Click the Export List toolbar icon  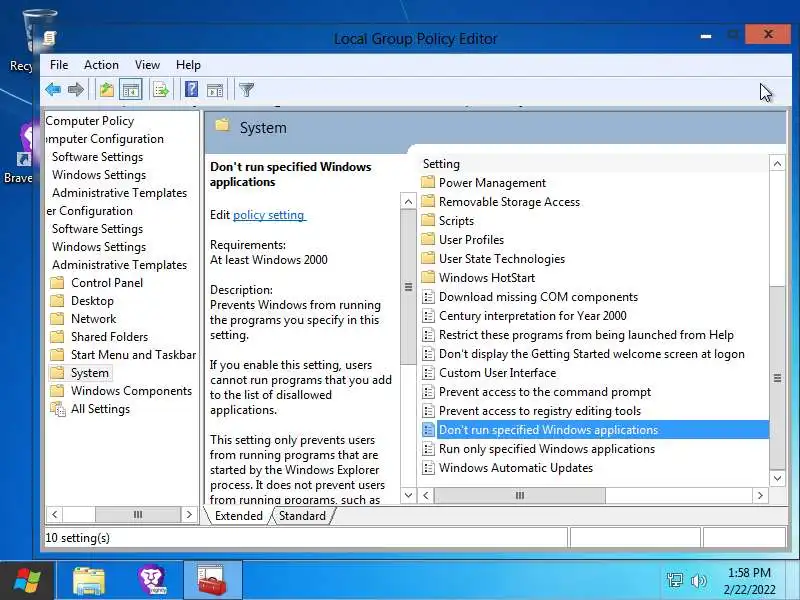pyautogui.click(x=161, y=90)
